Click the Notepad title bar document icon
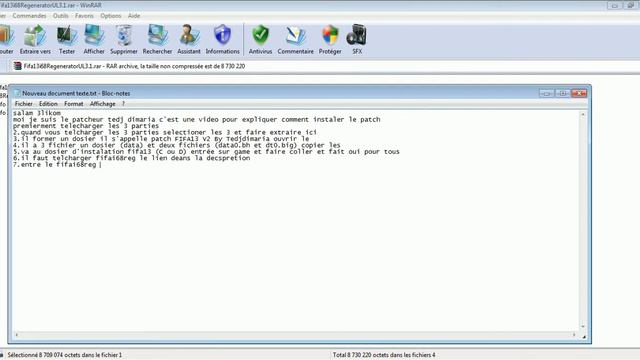This screenshot has height=360, width=640. point(17,93)
